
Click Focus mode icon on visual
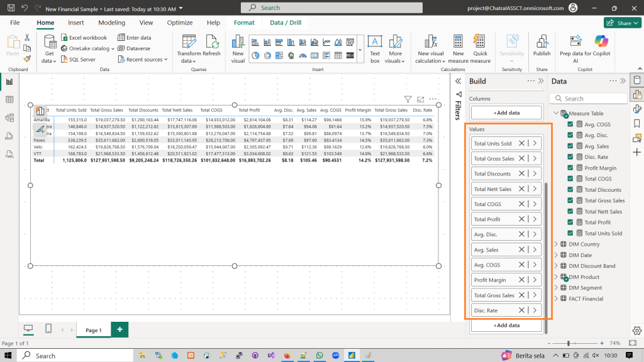(x=420, y=99)
